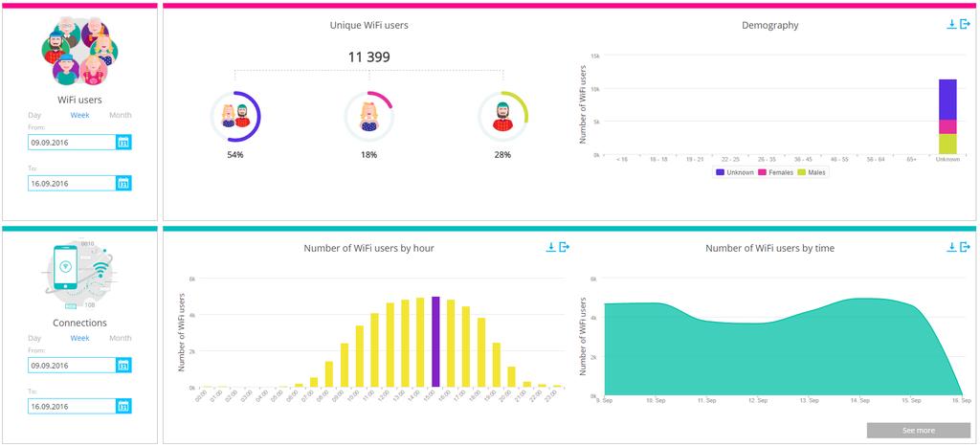Click pink Females segment of Demography bar

[947, 127]
